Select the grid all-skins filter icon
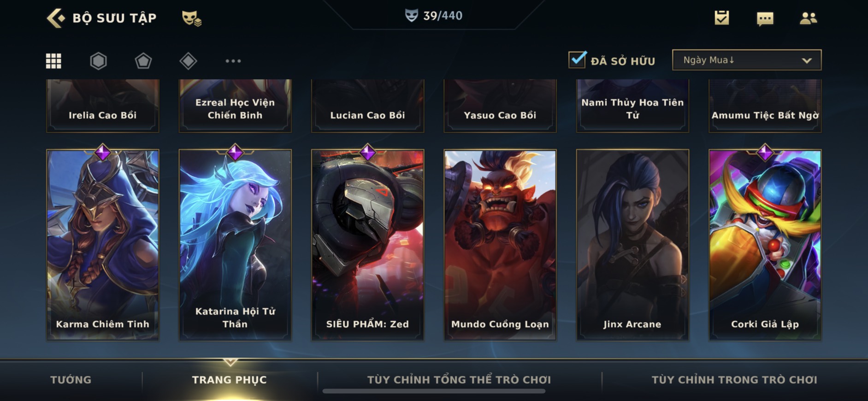868x401 pixels. [x=53, y=61]
